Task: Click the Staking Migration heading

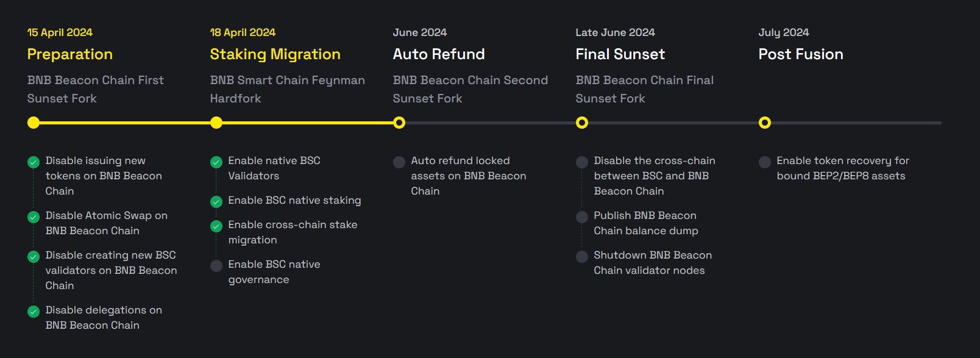Action: coord(275,54)
